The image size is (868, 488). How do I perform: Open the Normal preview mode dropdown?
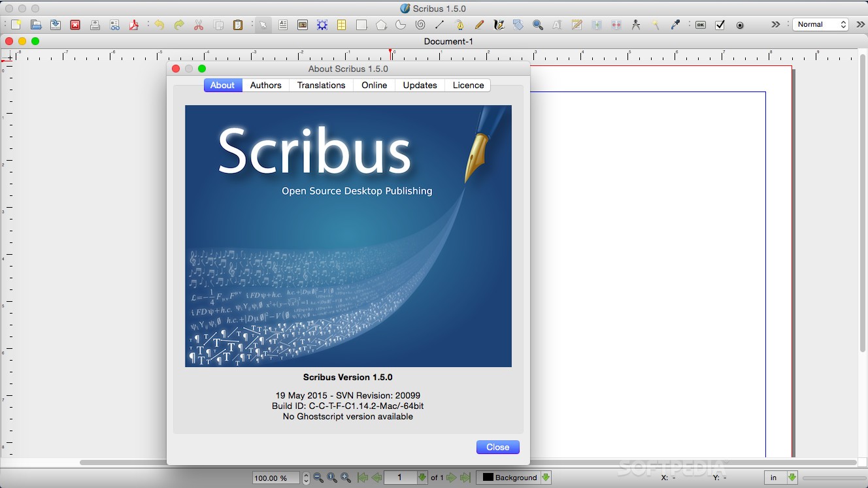pos(821,24)
